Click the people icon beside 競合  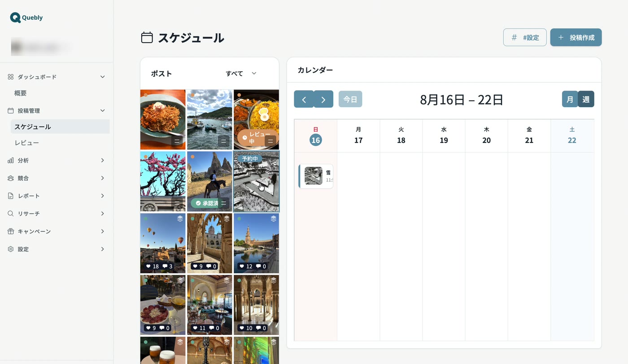11,178
